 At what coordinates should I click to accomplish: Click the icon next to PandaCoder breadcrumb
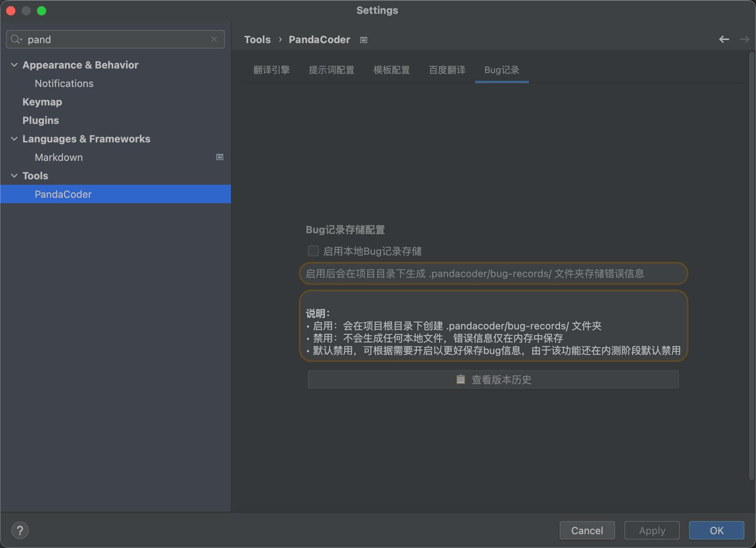(363, 40)
